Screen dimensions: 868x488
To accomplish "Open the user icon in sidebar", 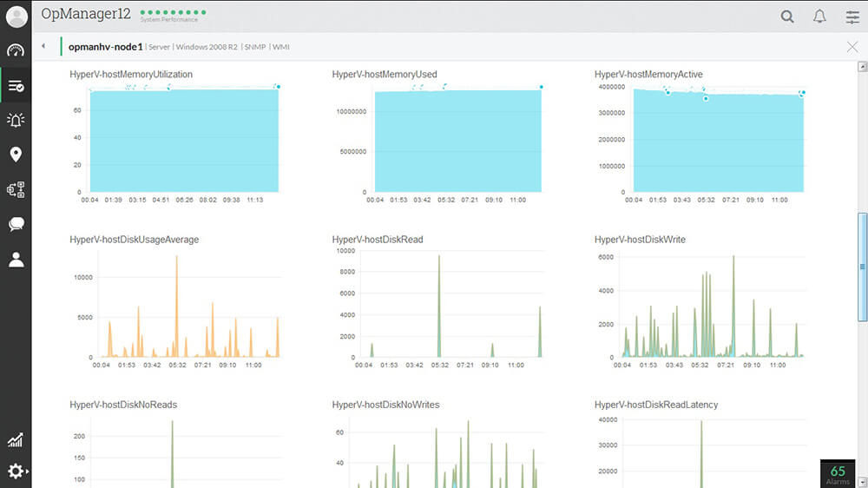I will pyautogui.click(x=16, y=260).
